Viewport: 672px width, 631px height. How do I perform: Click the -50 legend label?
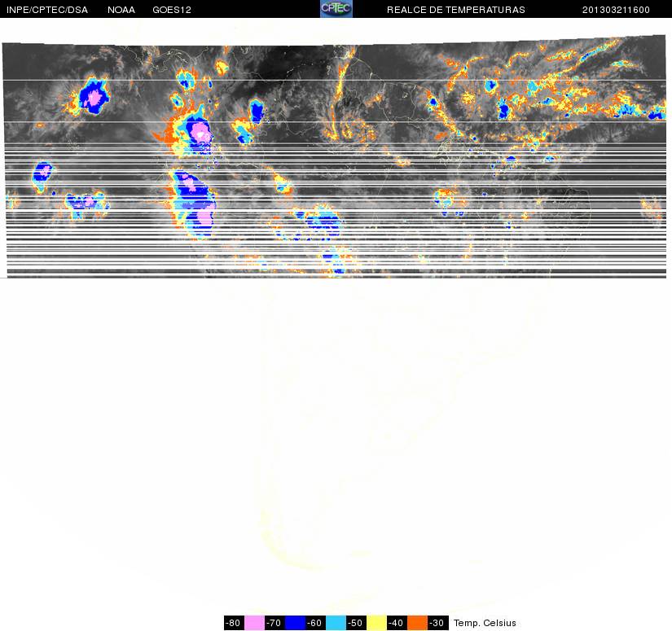tap(357, 623)
